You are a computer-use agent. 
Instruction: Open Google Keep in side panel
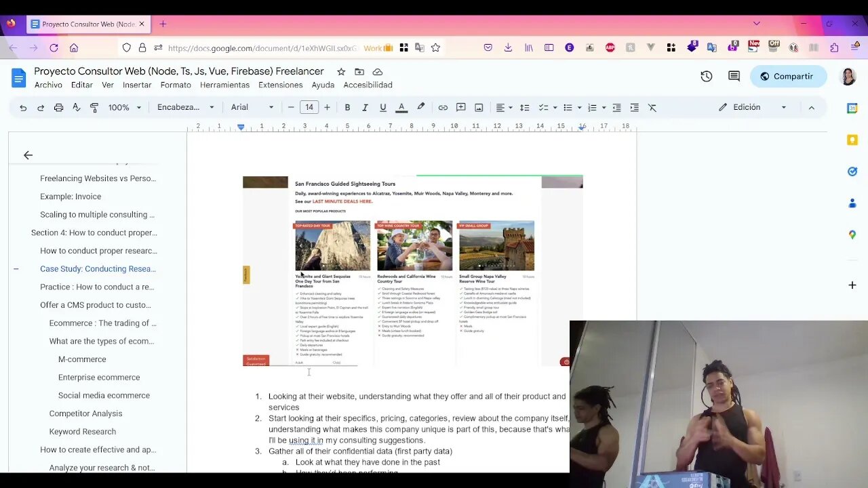[852, 140]
